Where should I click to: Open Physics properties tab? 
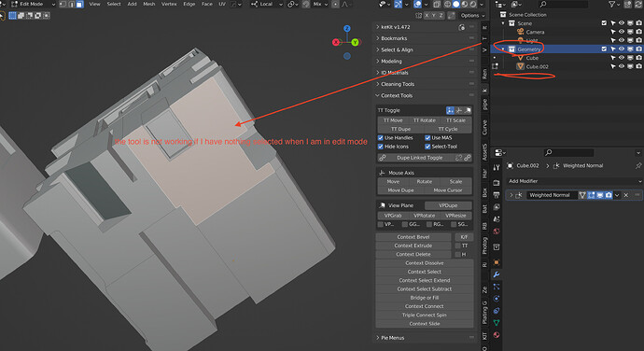pyautogui.click(x=497, y=299)
